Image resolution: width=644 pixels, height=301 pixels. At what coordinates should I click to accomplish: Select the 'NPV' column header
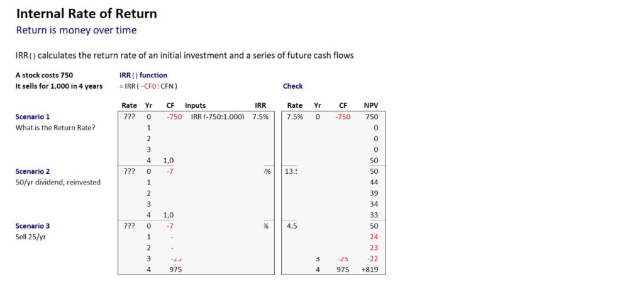point(371,106)
